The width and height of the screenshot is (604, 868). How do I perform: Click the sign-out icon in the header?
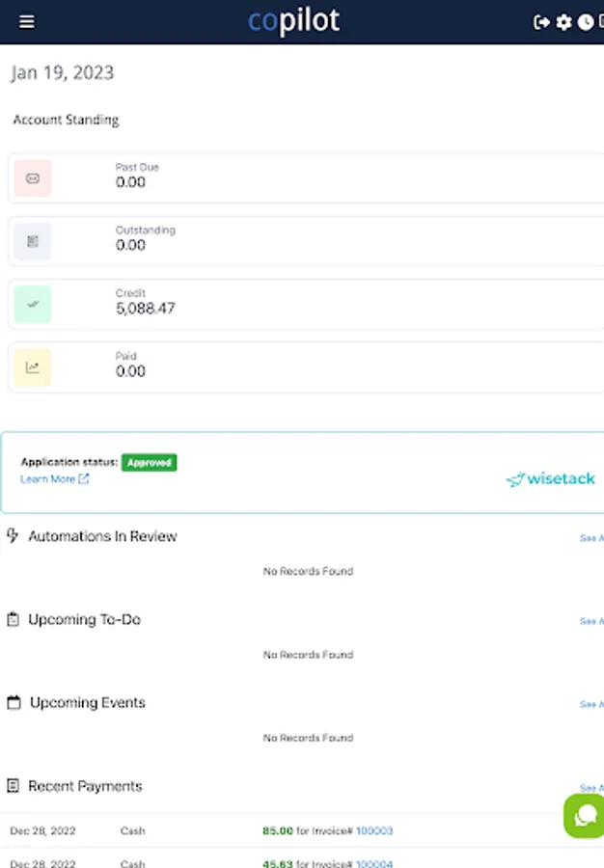(x=542, y=21)
